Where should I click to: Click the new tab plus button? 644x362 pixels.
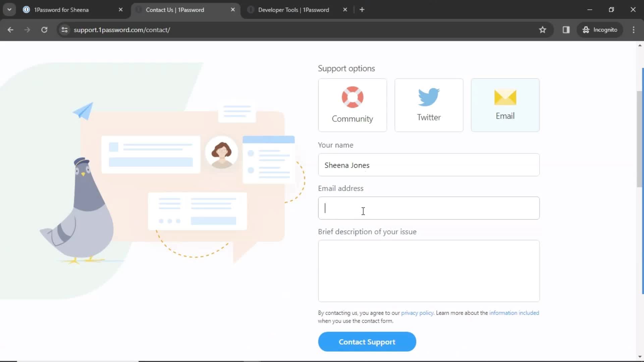point(362,10)
